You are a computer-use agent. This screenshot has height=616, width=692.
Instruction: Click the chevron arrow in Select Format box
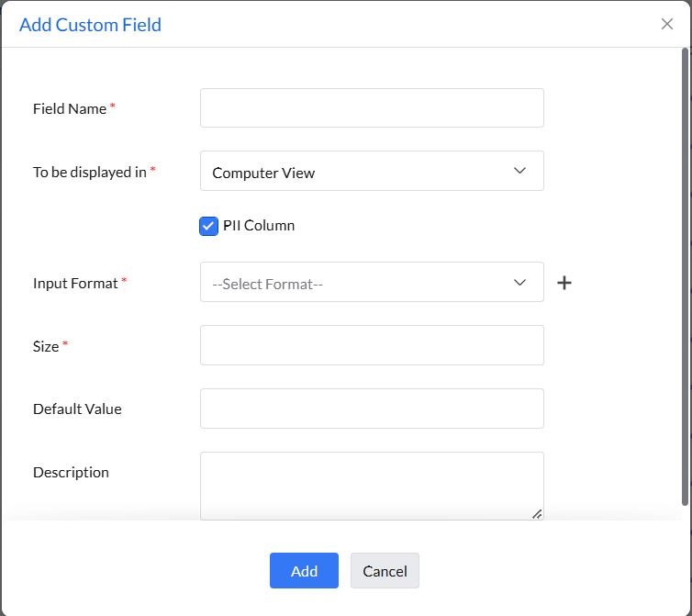coord(519,282)
